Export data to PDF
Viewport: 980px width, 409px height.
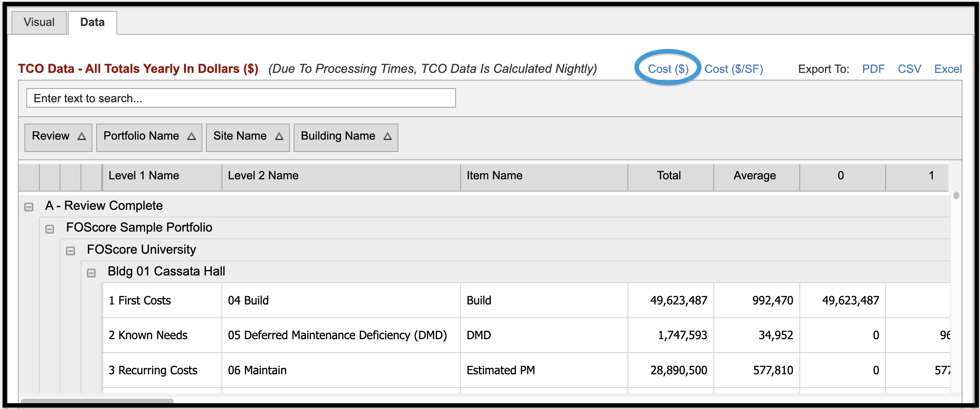[x=873, y=69]
